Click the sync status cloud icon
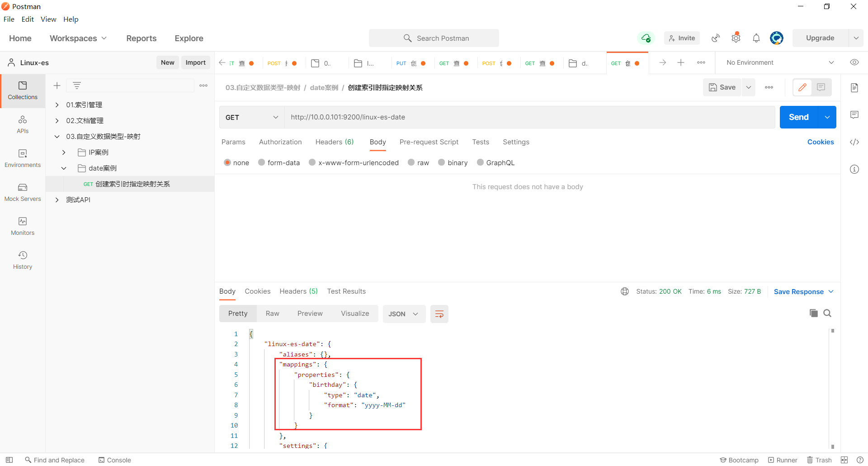Screen dimensions: 868x466 pos(646,38)
